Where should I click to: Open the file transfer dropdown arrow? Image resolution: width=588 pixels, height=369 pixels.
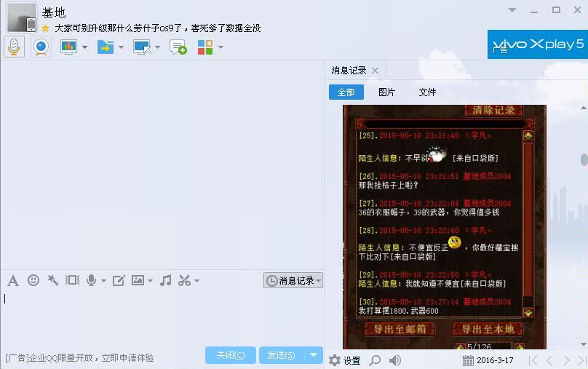(121, 47)
